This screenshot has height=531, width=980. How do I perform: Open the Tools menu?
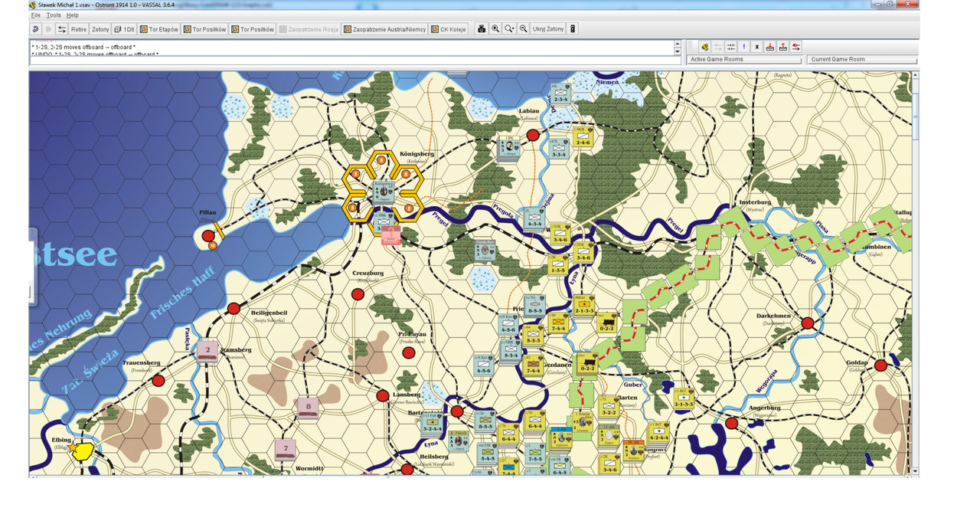pos(54,15)
